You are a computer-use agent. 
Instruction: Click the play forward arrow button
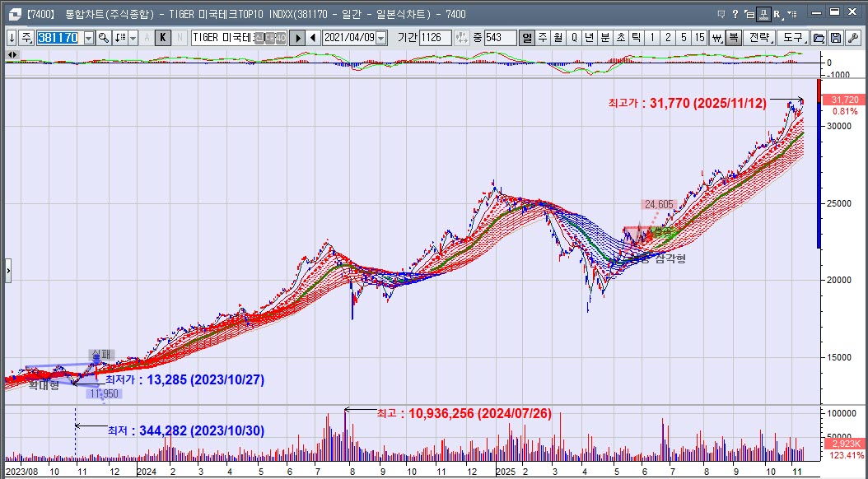tap(298, 38)
